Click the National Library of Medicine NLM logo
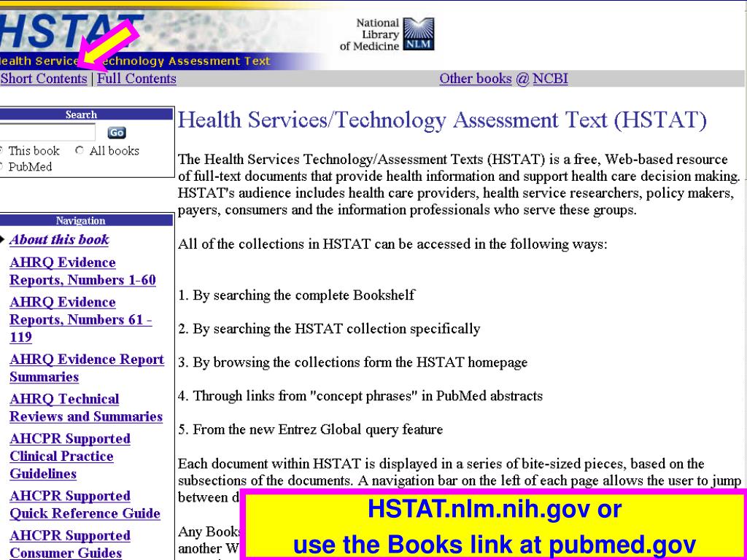Viewport: 747px width, 560px height. click(387, 34)
